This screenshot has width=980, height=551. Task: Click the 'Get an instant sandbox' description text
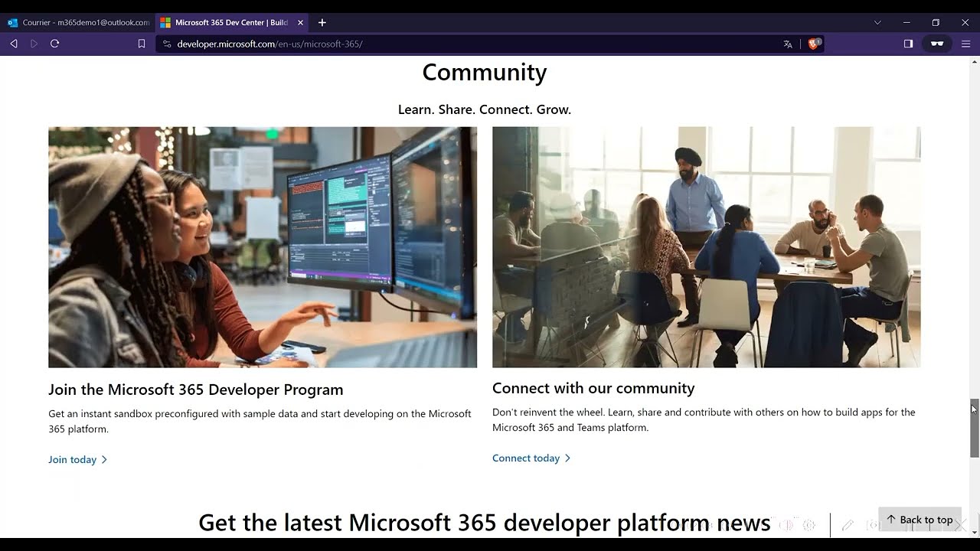(x=260, y=422)
